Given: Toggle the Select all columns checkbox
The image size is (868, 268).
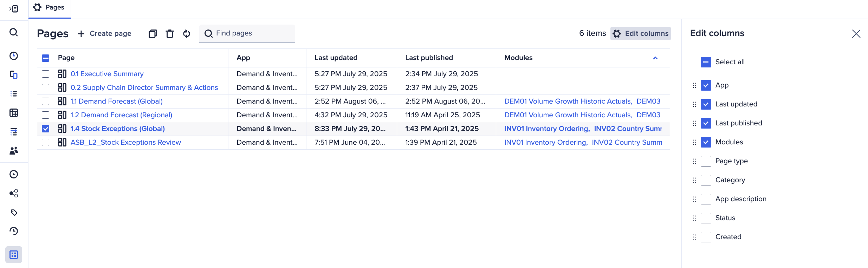Looking at the screenshot, I should pos(706,62).
